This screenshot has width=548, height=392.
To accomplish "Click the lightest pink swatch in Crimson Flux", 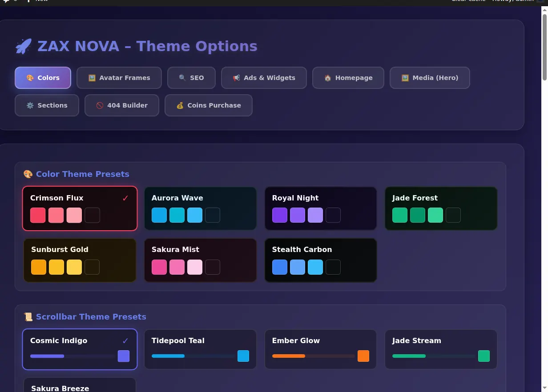I will [74, 215].
